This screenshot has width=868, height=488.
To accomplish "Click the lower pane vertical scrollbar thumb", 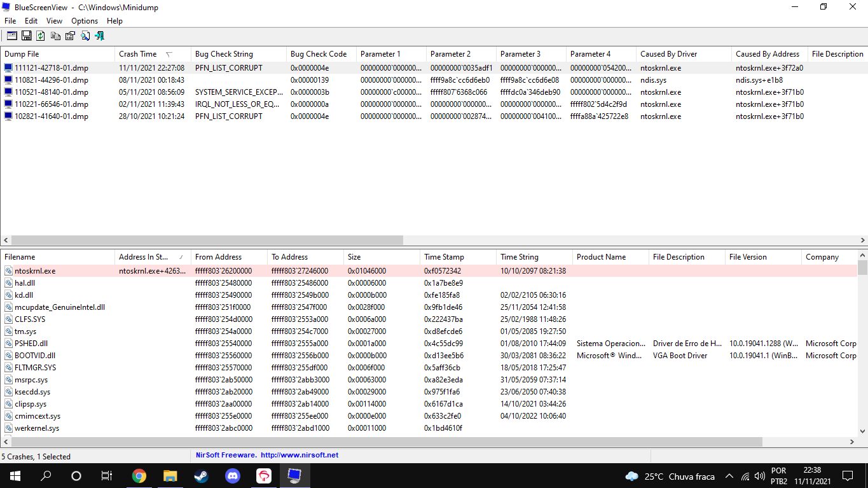I will point(862,267).
